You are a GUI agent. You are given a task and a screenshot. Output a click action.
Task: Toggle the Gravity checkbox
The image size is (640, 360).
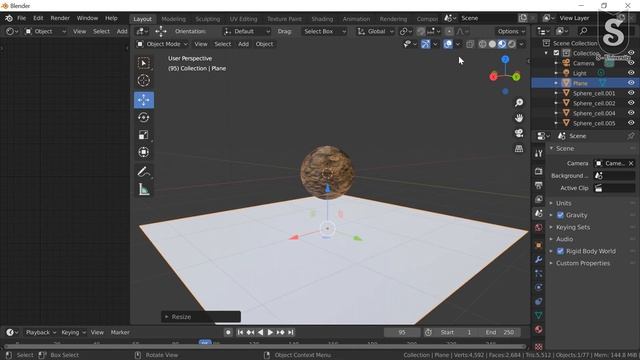point(560,215)
